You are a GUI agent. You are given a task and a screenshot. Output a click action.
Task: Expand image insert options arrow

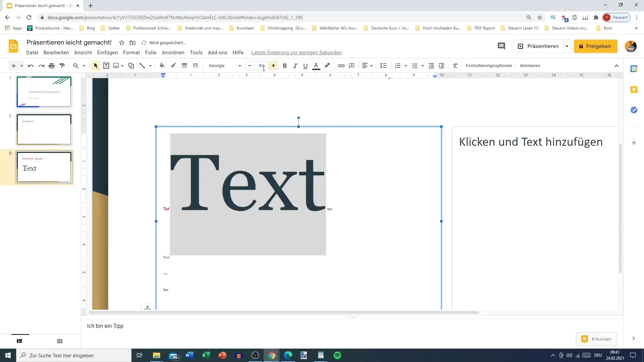pyautogui.click(x=122, y=66)
